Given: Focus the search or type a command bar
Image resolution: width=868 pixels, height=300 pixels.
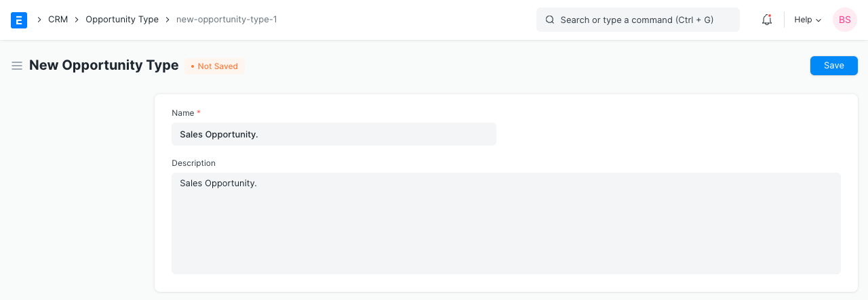Looking at the screenshot, I should point(637,20).
